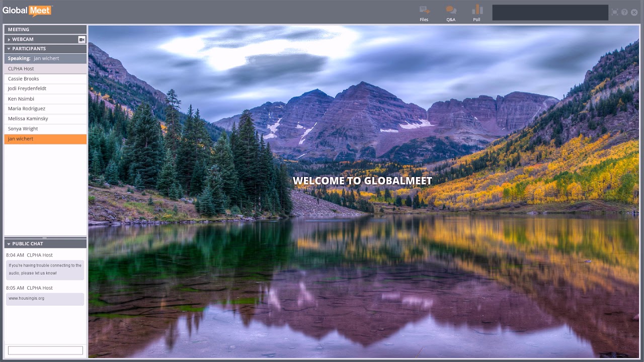Select participant Sonya Wright

click(x=45, y=129)
